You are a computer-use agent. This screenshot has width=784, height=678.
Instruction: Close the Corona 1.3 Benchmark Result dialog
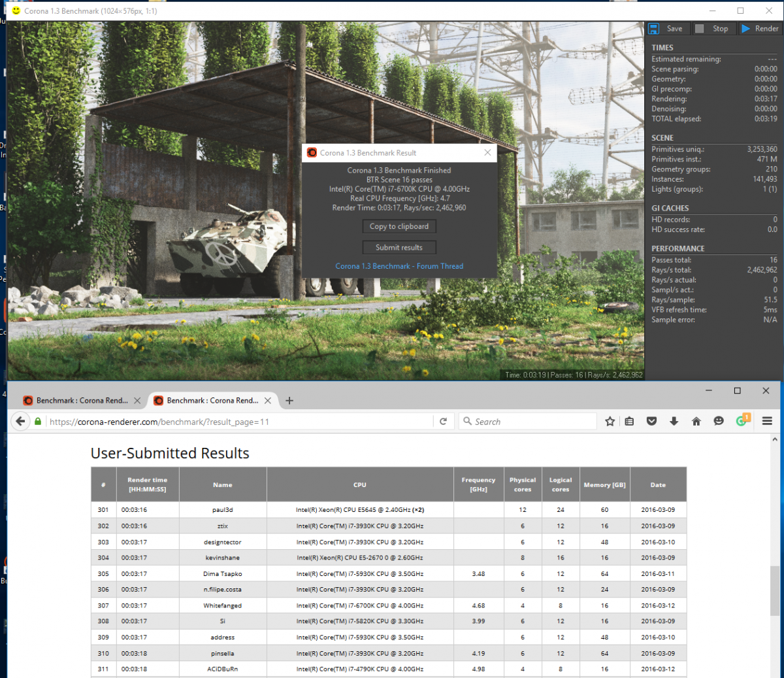point(487,152)
